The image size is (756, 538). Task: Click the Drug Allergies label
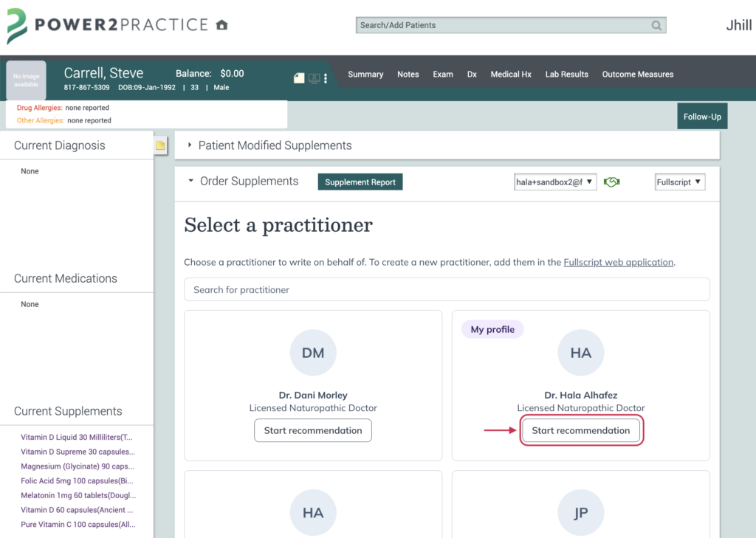[40, 108]
